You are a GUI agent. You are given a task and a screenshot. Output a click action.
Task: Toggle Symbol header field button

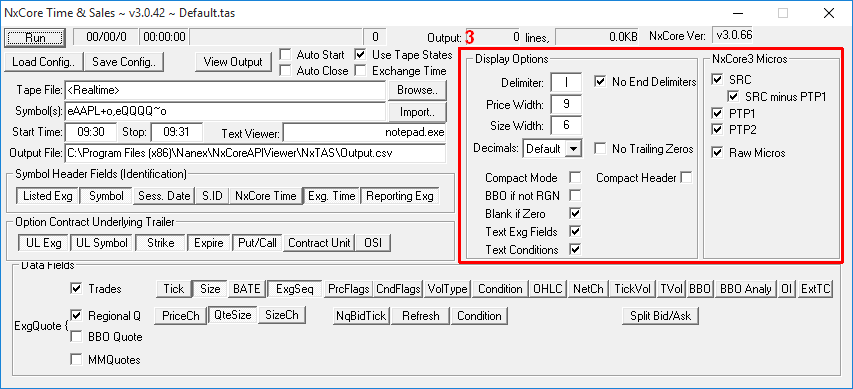pos(106,196)
